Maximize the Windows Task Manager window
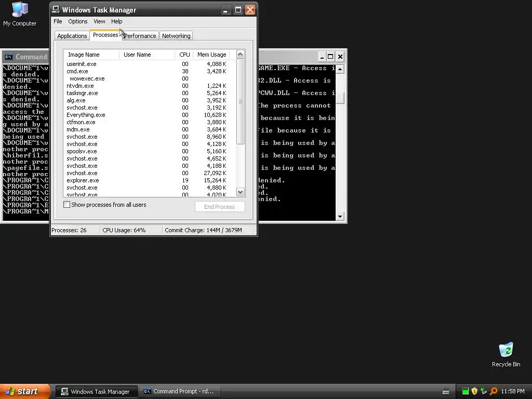Image resolution: width=532 pixels, height=399 pixels. coord(238,10)
